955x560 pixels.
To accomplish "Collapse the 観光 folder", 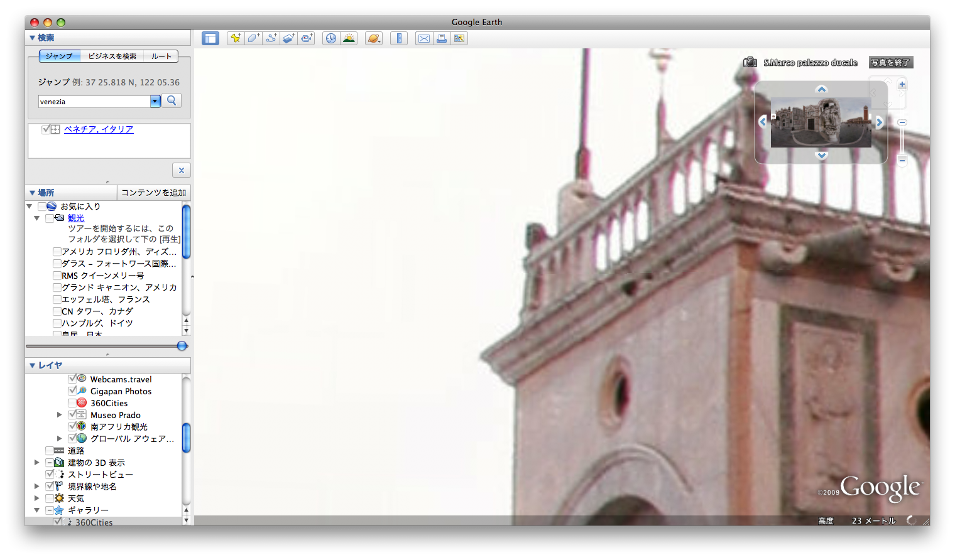I will point(37,218).
